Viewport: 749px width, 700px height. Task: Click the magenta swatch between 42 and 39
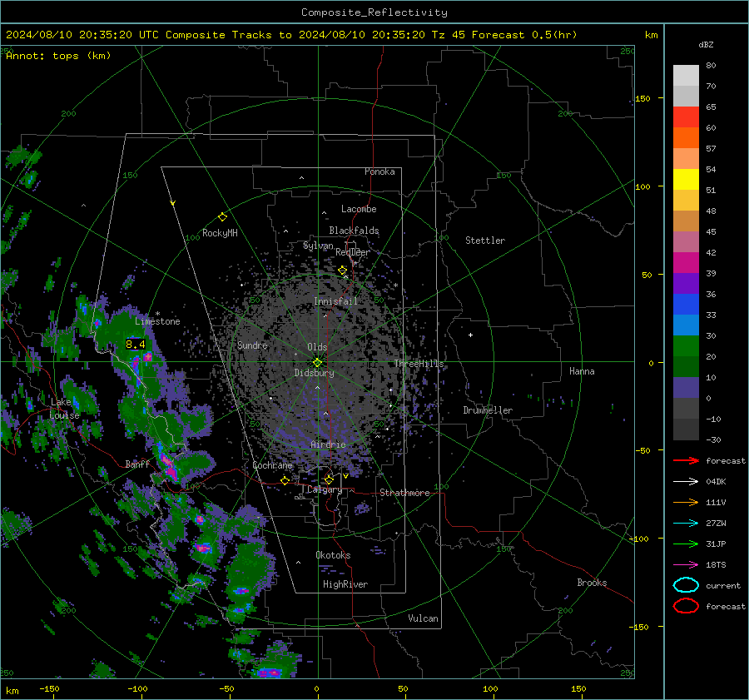pyautogui.click(x=686, y=263)
